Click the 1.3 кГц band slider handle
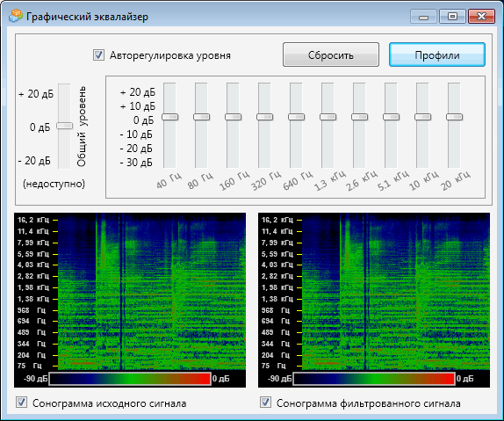This screenshot has width=504, height=421. point(328,117)
